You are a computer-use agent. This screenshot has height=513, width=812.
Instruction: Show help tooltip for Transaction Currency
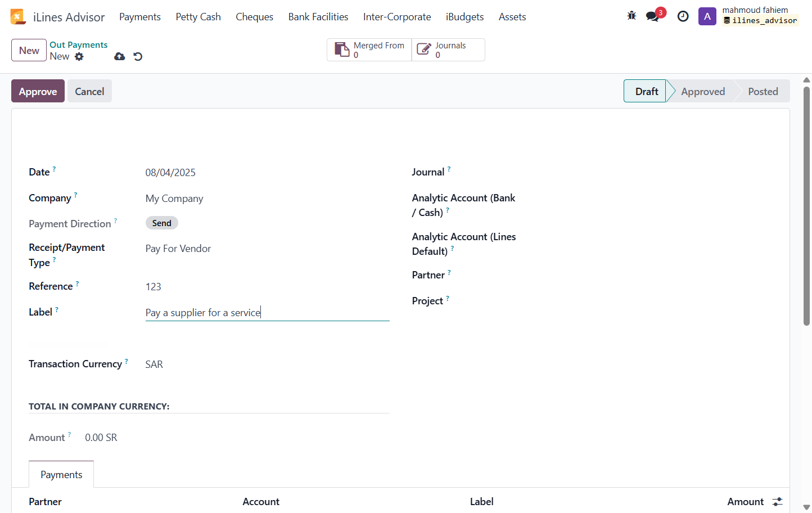[127, 361]
